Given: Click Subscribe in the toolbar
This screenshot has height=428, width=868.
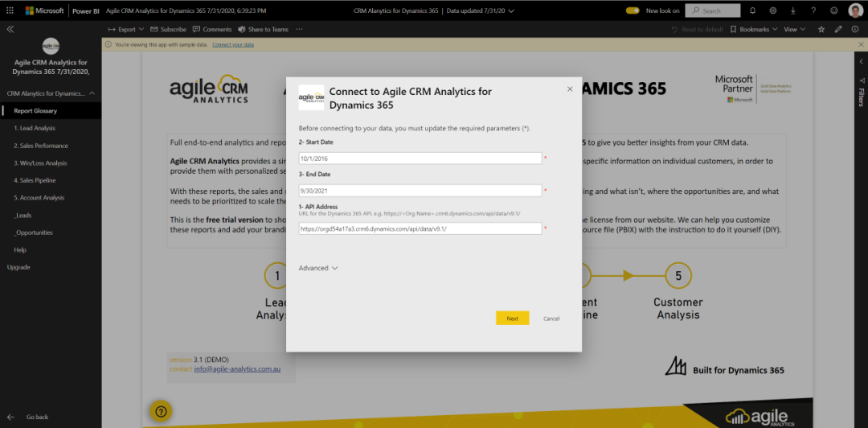Looking at the screenshot, I should (x=168, y=30).
